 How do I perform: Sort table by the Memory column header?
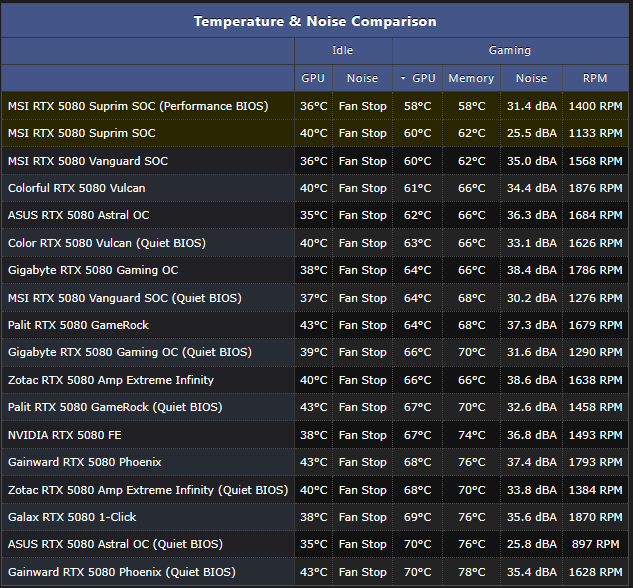pos(471,78)
